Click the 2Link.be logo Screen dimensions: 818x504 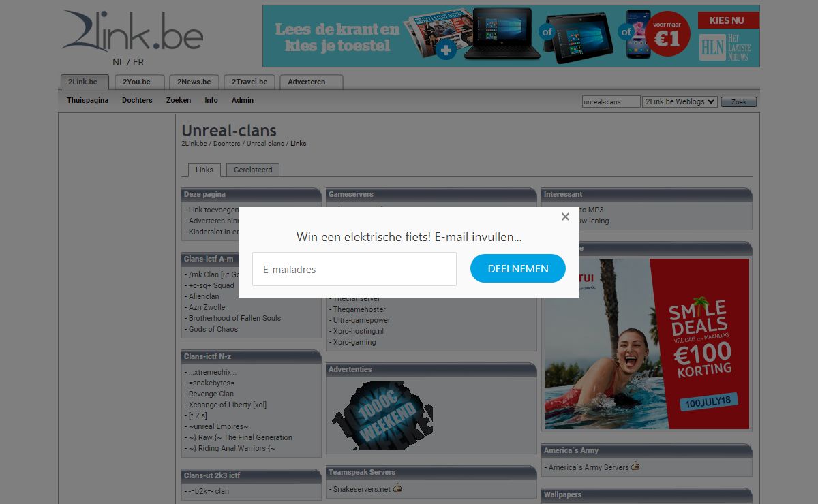point(132,32)
